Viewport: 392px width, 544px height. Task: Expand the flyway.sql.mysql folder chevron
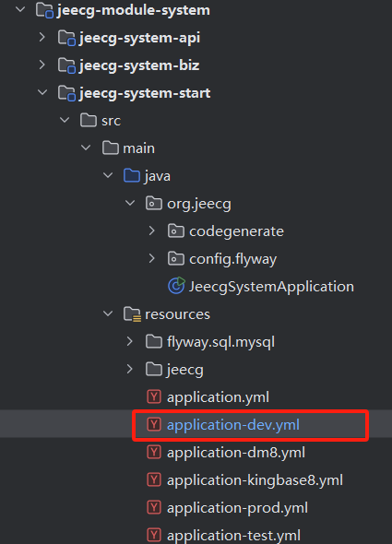coord(130,342)
